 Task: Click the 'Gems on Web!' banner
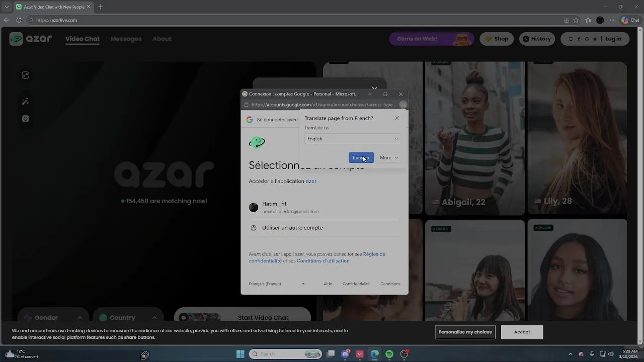432,39
